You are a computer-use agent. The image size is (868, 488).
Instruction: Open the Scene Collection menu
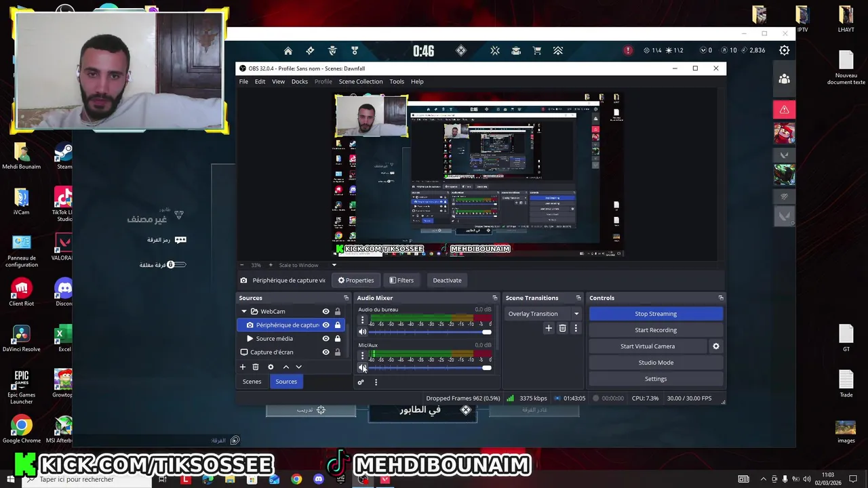(361, 81)
